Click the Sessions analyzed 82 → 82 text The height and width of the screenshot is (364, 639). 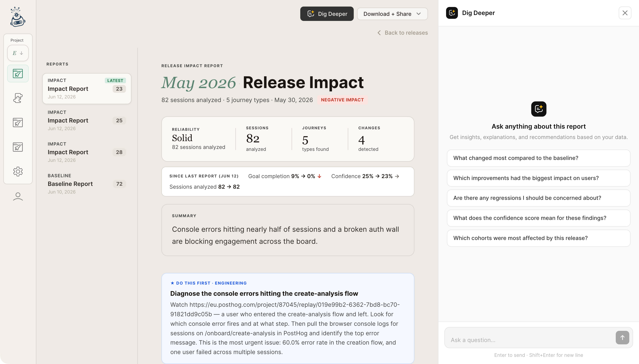point(204,187)
